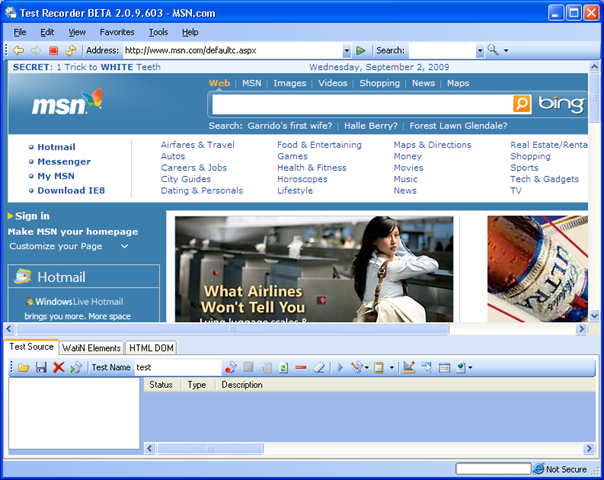The width and height of the screenshot is (604, 480).
Task: Click the red minus remove icon
Action: coord(301,368)
